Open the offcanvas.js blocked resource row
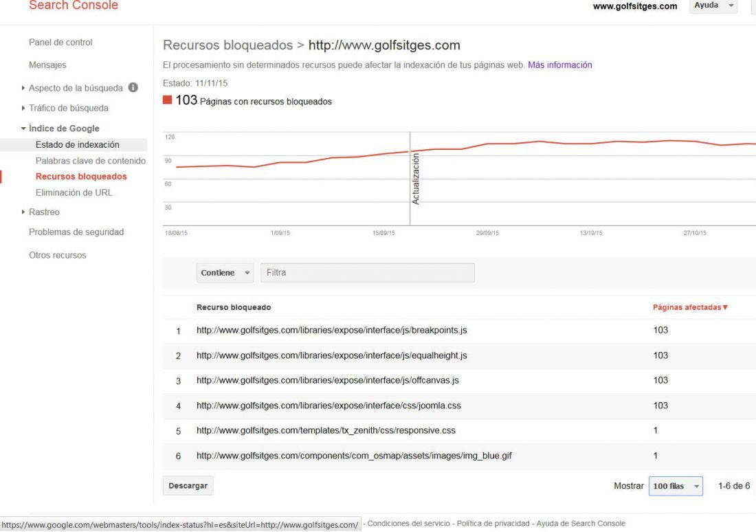Screen dimensions: 756x532 coord(327,380)
